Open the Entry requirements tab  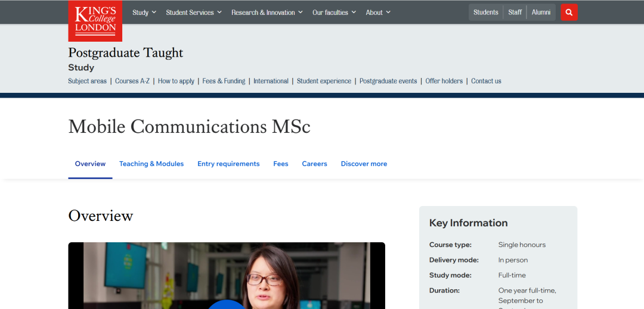(x=228, y=164)
